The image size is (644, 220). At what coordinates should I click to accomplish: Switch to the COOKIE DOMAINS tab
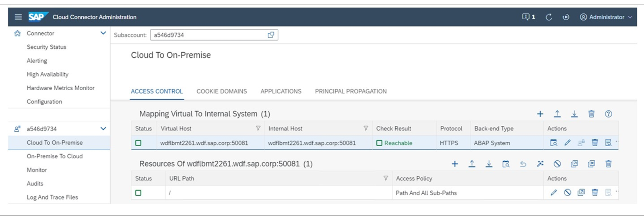coord(222,91)
